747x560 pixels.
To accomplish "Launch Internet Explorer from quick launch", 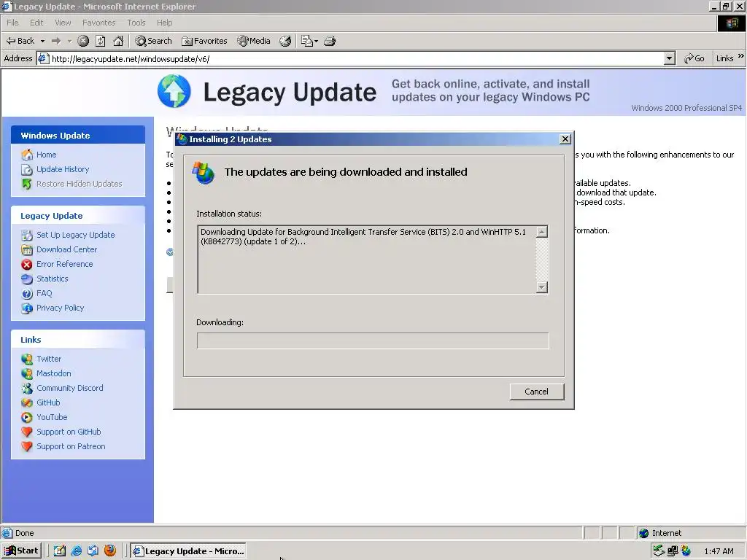I will tap(76, 551).
